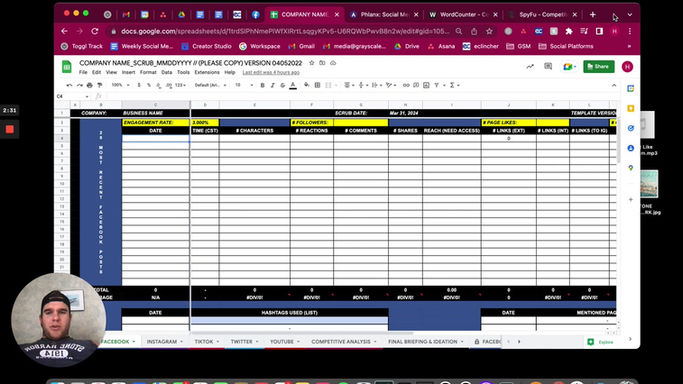Switch to the YOUTUBE sheet tab
This screenshot has height=384, width=683.
[284, 342]
